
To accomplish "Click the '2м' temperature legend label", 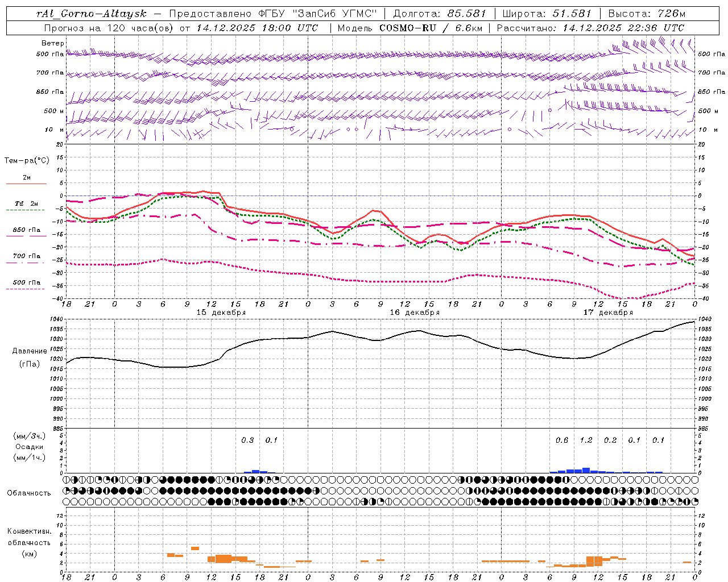I will pos(27,178).
